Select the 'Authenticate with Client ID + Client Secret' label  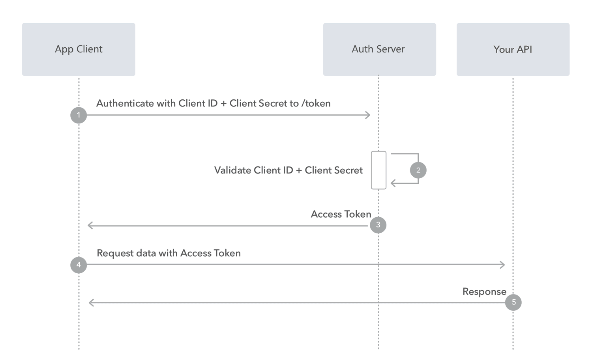[214, 103]
